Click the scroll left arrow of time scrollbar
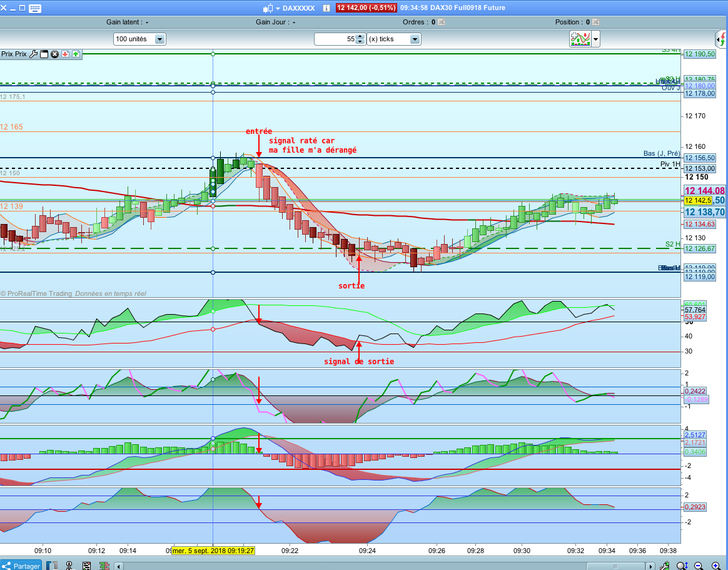 point(119,566)
